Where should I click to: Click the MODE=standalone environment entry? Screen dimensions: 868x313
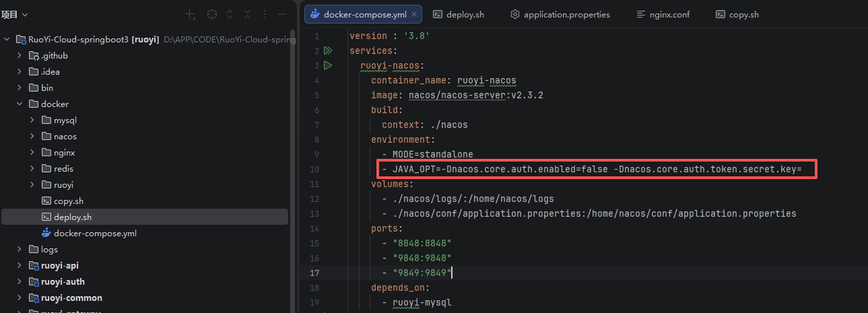point(433,154)
